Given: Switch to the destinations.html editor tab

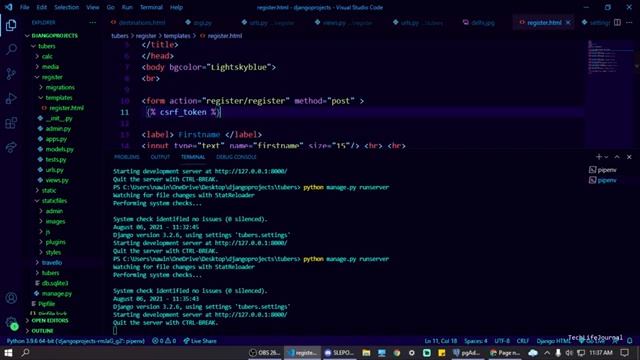Looking at the screenshot, I should 139,22.
